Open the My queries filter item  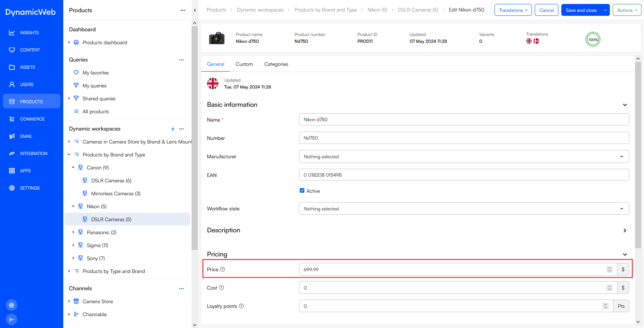95,86
